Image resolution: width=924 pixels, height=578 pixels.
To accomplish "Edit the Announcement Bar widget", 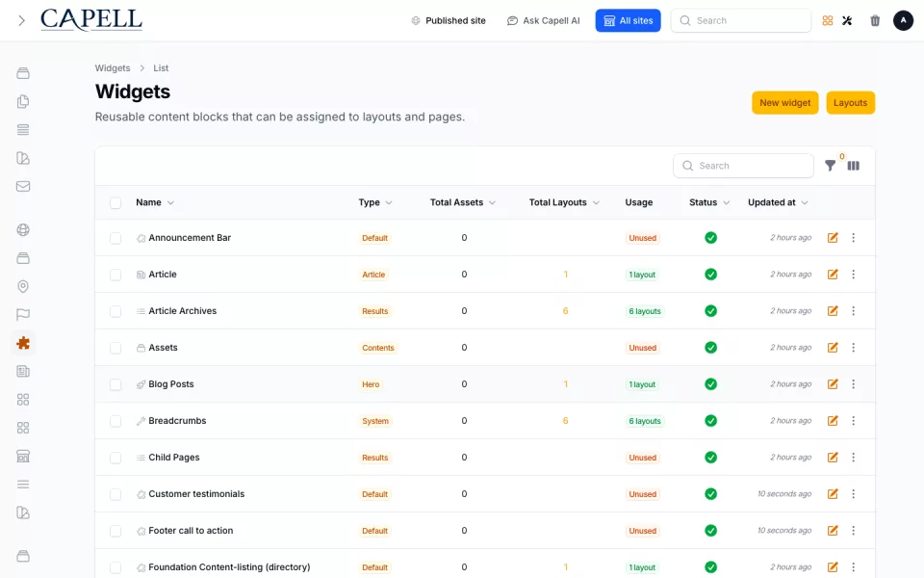I will (x=833, y=238).
